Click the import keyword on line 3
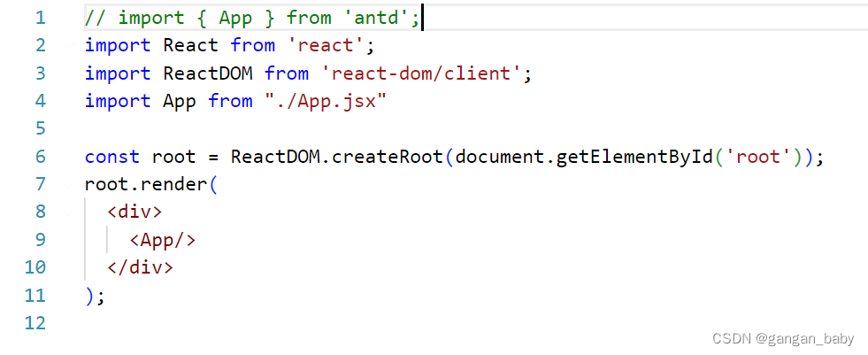This screenshot has height=355, width=868. [x=118, y=73]
